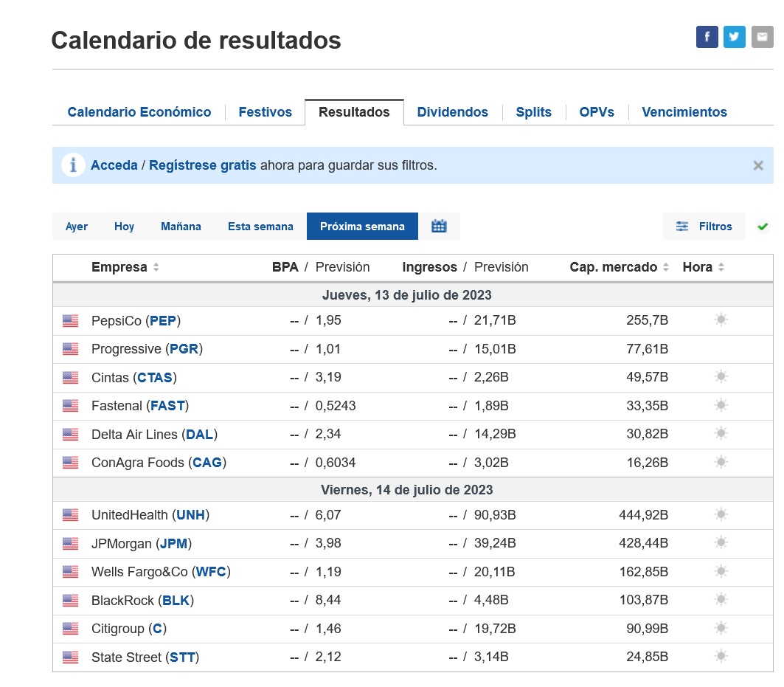Click the sun time icon for Wells Fargo&Co
Viewport: 784px width, 687px height.
[721, 571]
